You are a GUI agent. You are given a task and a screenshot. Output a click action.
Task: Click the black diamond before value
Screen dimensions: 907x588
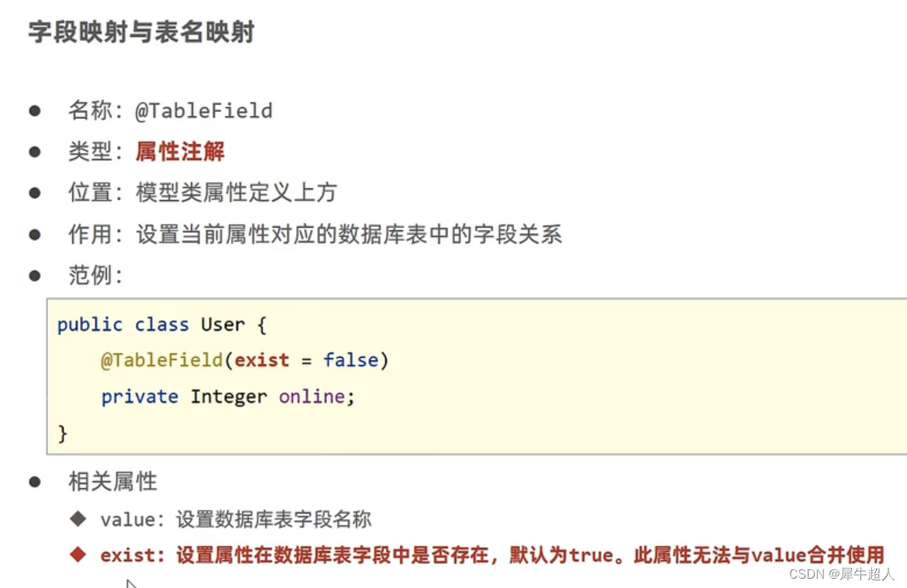pyautogui.click(x=78, y=518)
